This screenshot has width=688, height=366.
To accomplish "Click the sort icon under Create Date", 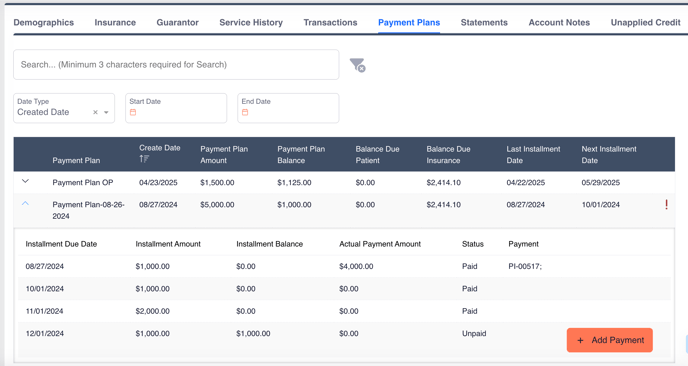I will (x=144, y=159).
